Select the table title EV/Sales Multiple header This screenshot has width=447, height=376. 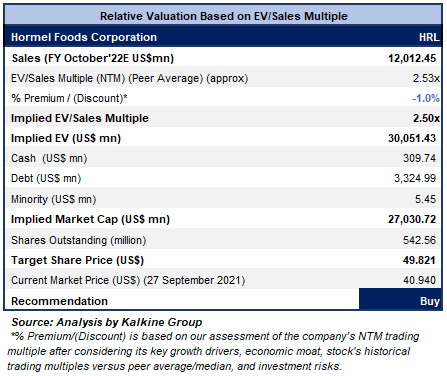224,16
